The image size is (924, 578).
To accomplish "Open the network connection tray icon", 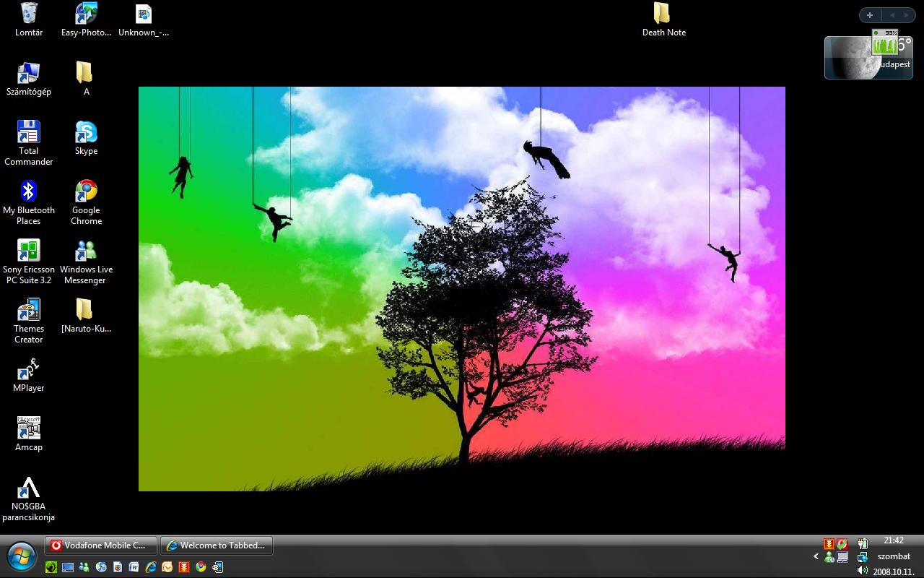I will click(863, 557).
